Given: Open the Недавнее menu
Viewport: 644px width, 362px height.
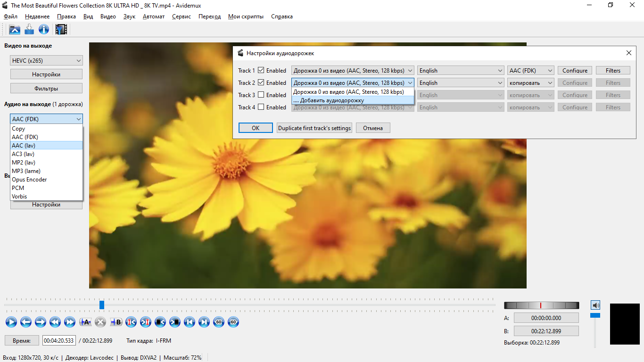Looking at the screenshot, I should [37, 16].
